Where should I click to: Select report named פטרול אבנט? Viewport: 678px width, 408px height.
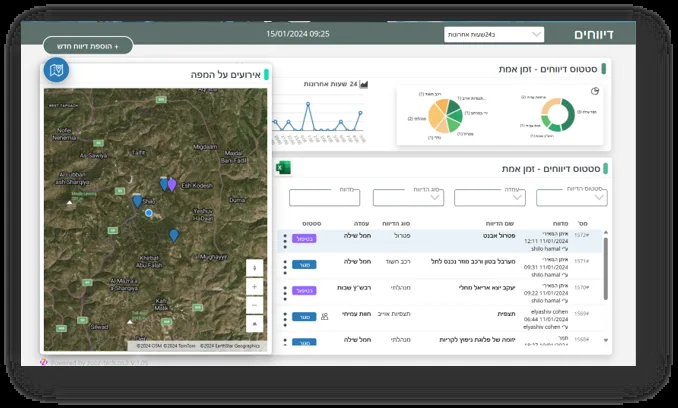click(x=499, y=236)
